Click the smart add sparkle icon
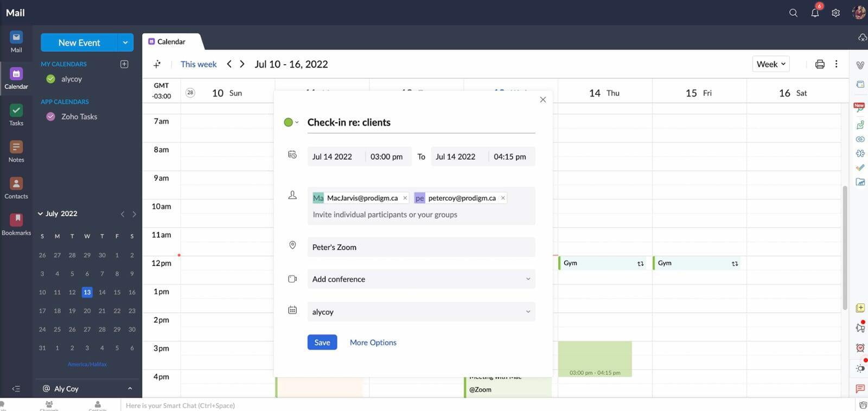 tap(157, 64)
